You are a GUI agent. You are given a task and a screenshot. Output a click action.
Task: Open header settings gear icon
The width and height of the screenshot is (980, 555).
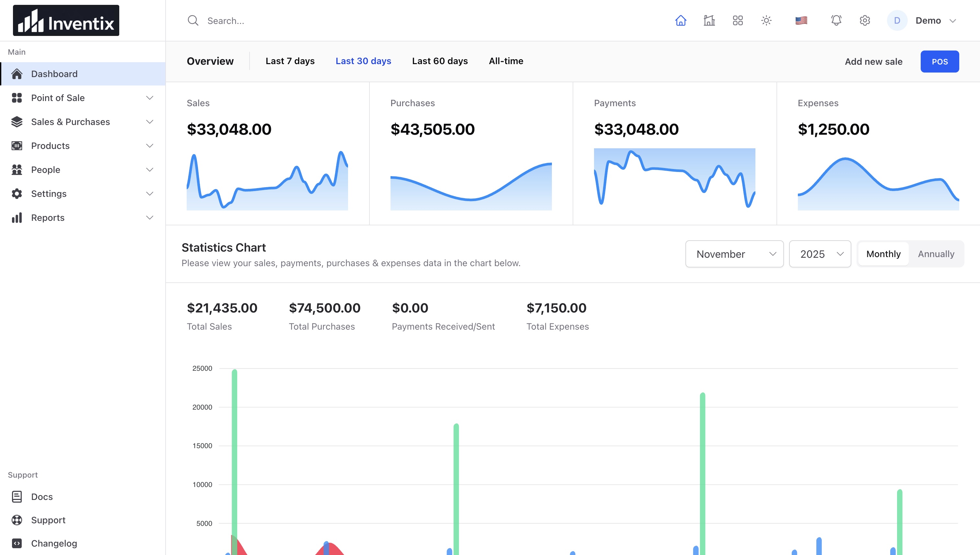[865, 21]
